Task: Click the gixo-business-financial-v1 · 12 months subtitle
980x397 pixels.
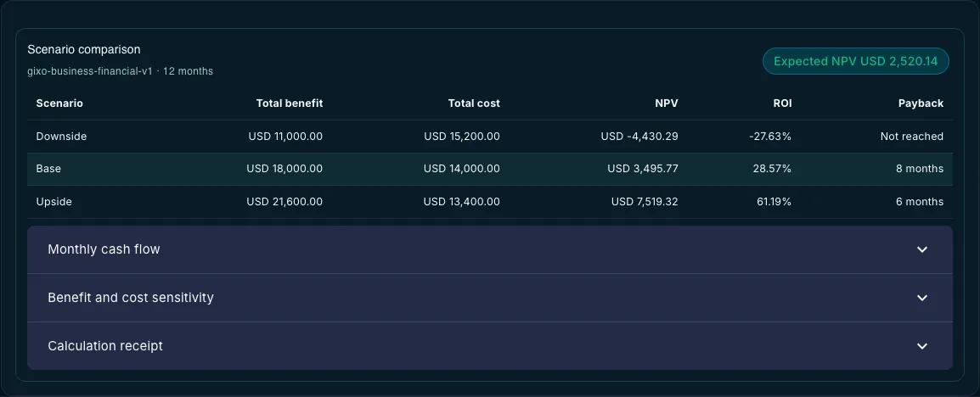Action: (x=120, y=71)
